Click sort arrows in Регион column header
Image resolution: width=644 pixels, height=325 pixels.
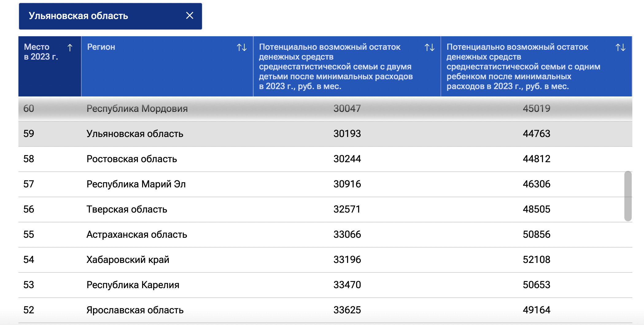(242, 48)
